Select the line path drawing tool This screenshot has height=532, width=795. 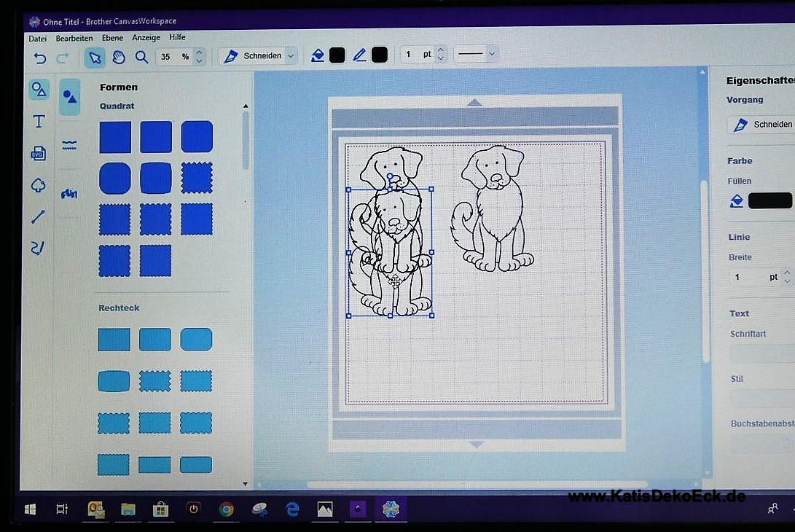coord(39,216)
